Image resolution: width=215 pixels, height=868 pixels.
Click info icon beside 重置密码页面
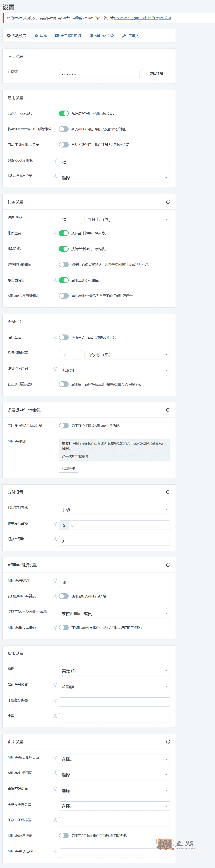tap(55, 789)
